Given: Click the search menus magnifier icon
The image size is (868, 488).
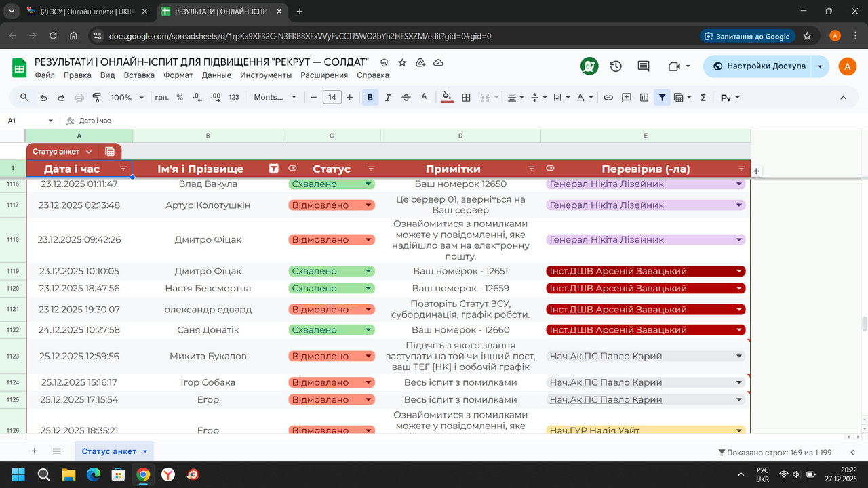Looking at the screenshot, I should coord(24,98).
